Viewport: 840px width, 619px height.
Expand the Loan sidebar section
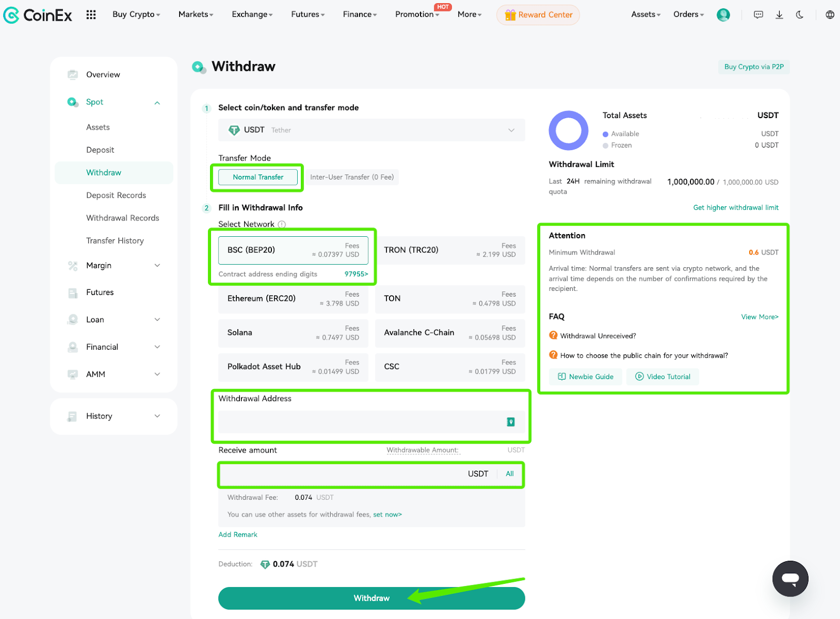[x=157, y=320]
